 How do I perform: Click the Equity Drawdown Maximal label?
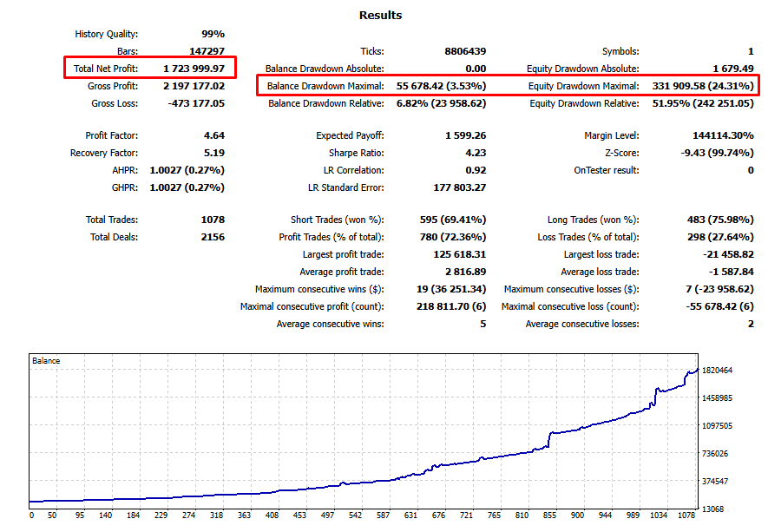point(584,86)
